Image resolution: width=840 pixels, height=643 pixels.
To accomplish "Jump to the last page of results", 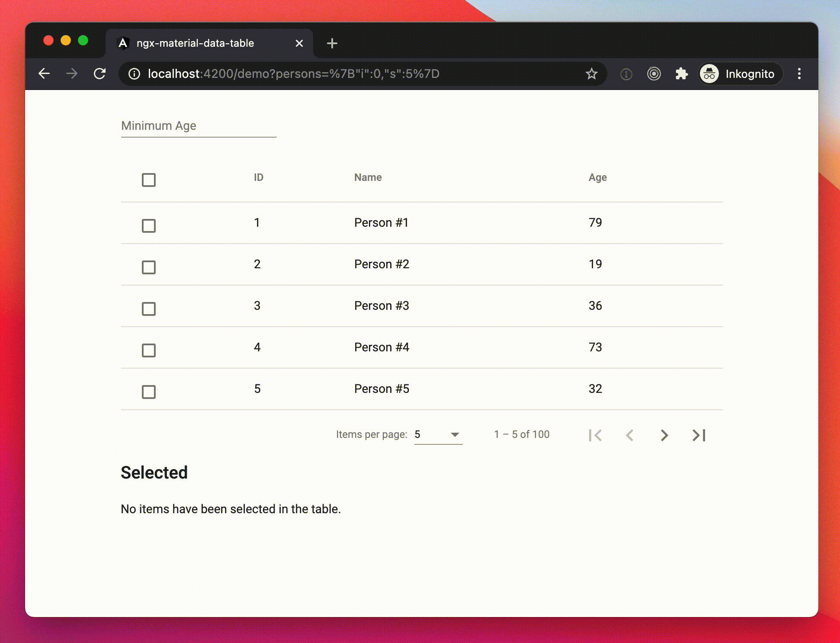I will (699, 435).
